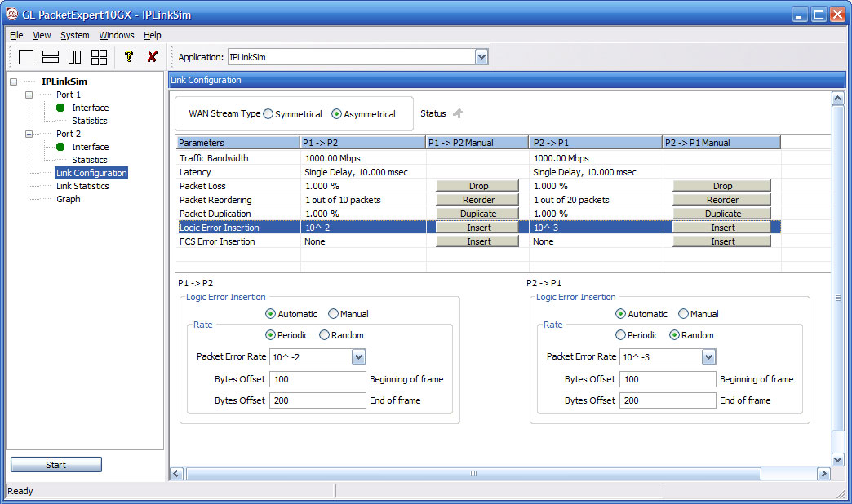This screenshot has width=852, height=504.
Task: Click Reorder button in P1->P2 Manual column
Action: 477,200
